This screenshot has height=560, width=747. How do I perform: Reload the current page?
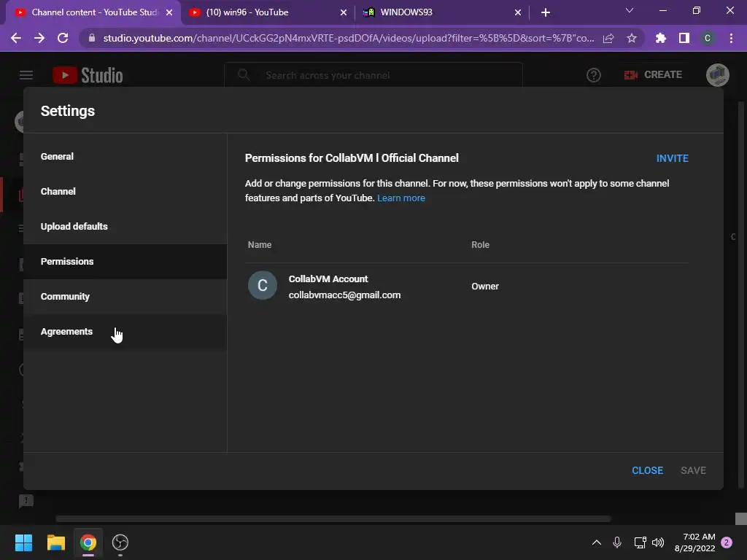(x=63, y=38)
